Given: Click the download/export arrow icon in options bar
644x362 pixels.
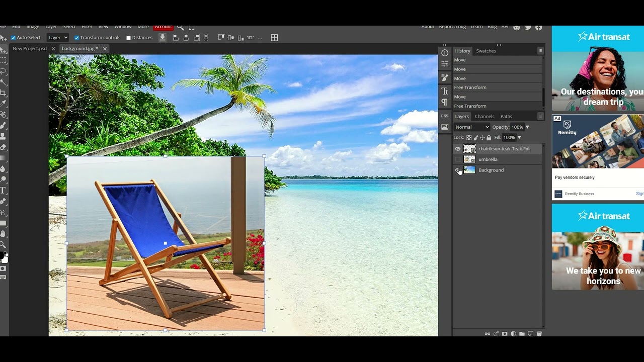Looking at the screenshot, I should (163, 38).
